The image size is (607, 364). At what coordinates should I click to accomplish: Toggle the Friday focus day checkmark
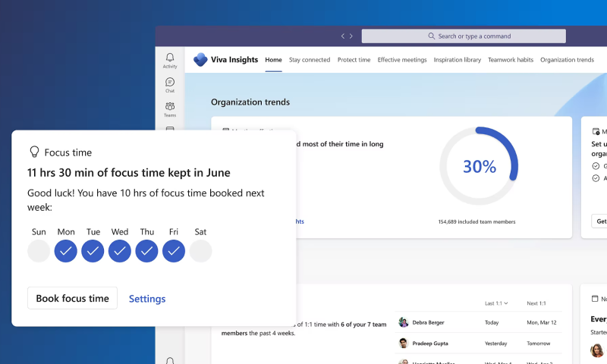174,251
